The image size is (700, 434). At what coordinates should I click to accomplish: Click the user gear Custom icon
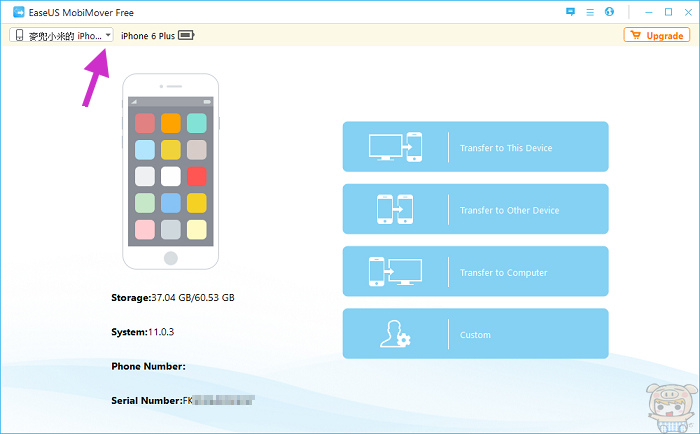pos(395,334)
